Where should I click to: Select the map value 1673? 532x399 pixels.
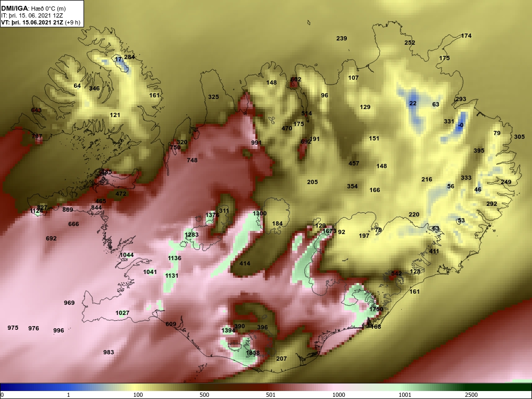(x=329, y=231)
